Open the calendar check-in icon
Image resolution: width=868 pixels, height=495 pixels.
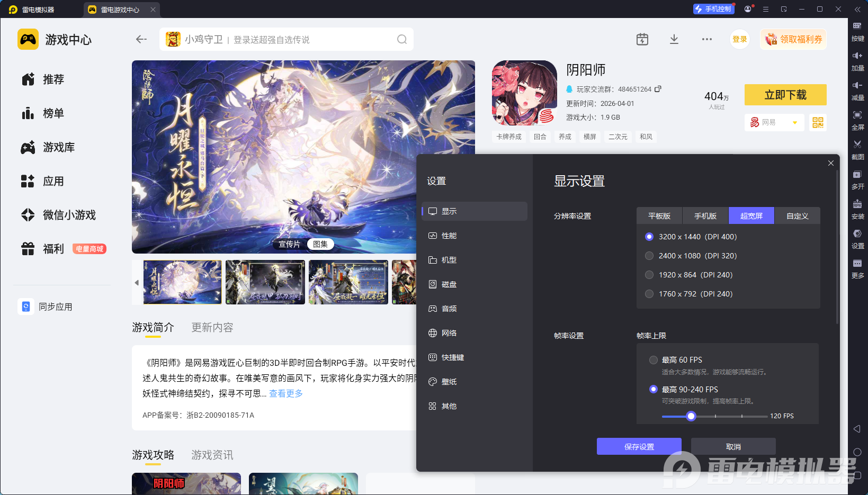click(642, 39)
